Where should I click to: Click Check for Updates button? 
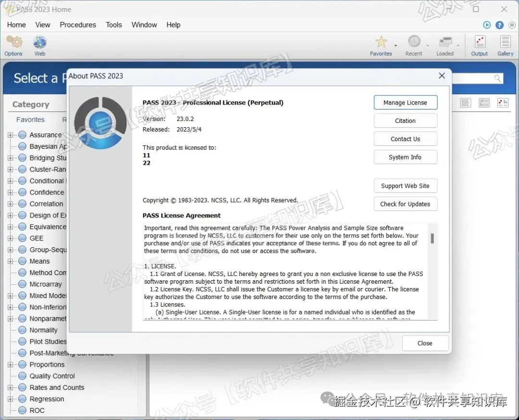(x=406, y=204)
